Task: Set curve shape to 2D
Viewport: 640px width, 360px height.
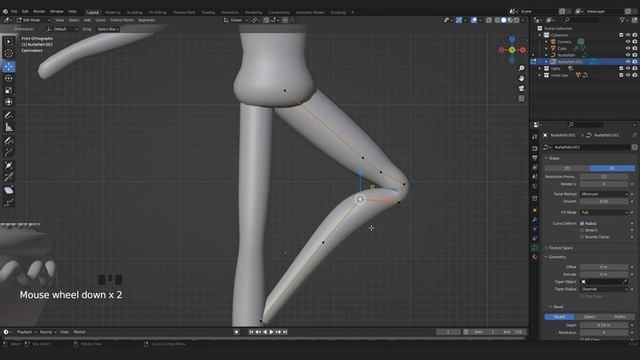Action: (x=567, y=168)
